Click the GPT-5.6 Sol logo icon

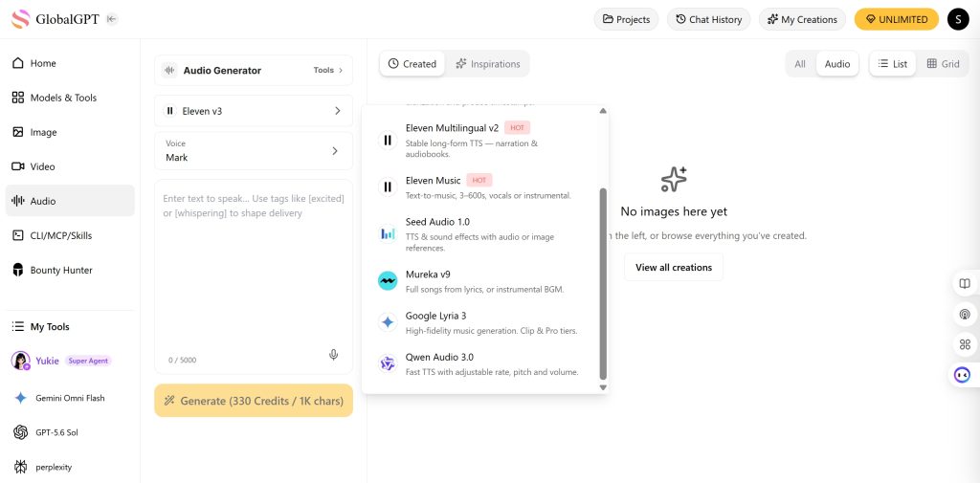point(21,432)
